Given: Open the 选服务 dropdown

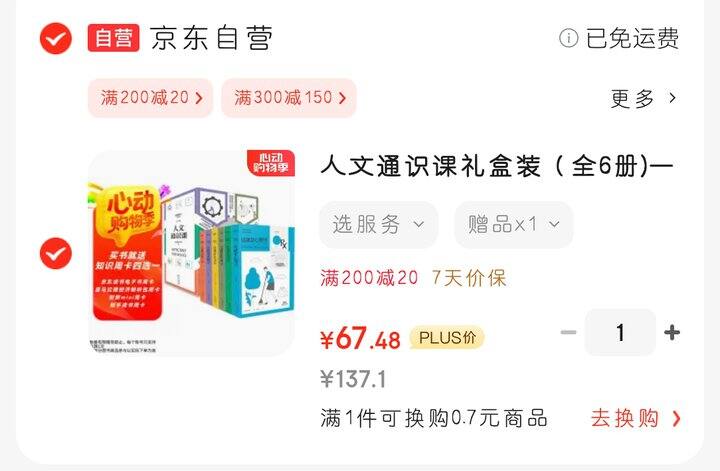Looking at the screenshot, I should (378, 224).
